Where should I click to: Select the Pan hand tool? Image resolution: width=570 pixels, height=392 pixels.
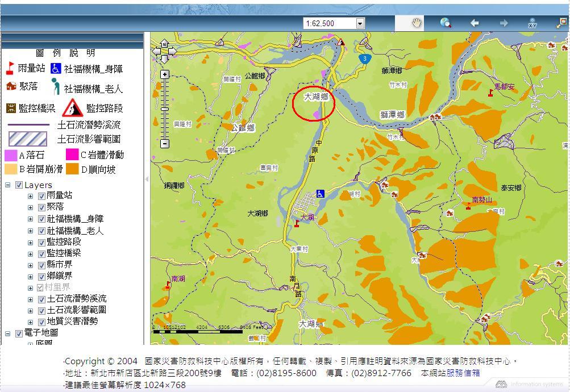point(417,23)
